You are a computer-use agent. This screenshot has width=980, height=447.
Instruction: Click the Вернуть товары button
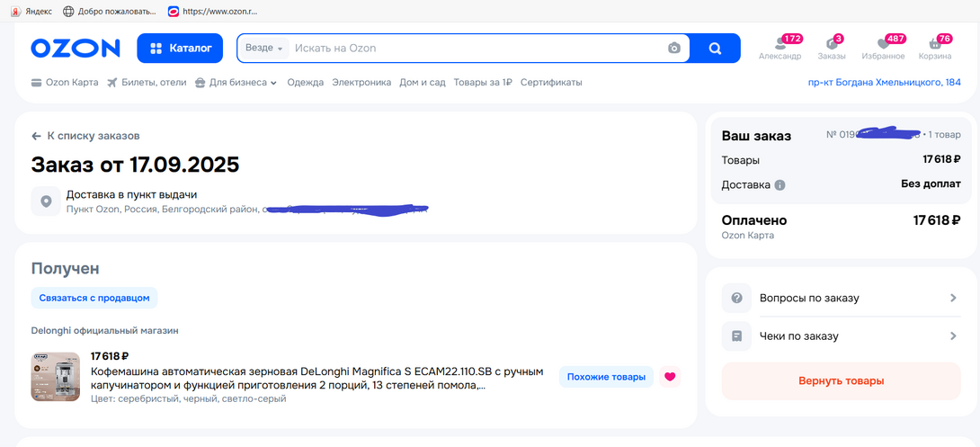point(841,380)
